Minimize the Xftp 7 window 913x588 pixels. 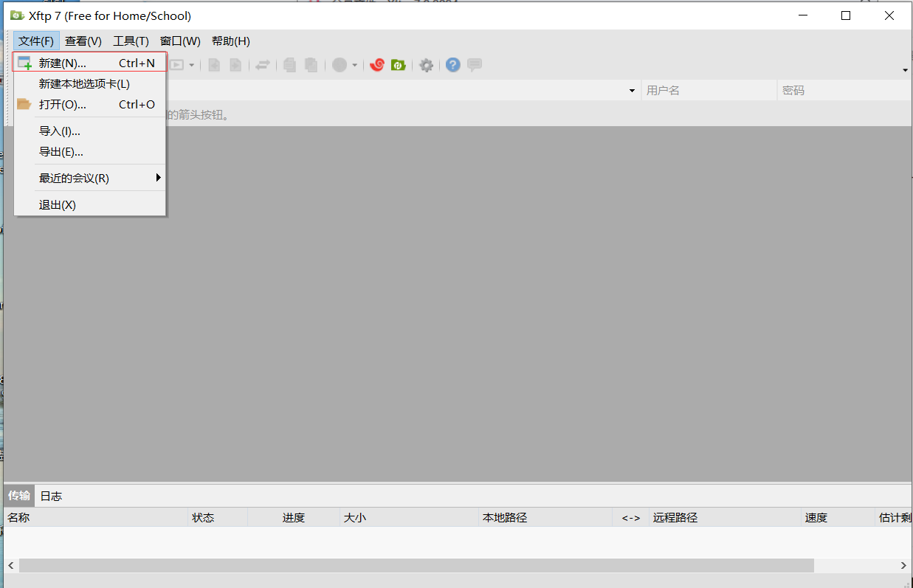805,15
